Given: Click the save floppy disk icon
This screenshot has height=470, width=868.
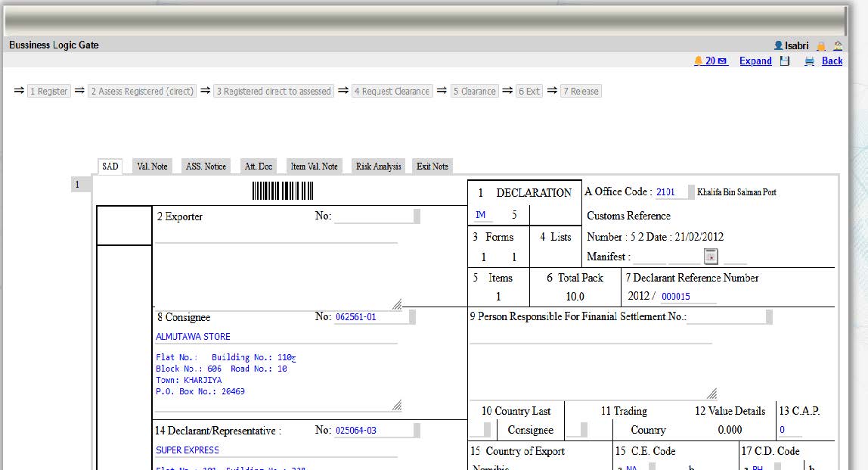Looking at the screenshot, I should tap(785, 61).
